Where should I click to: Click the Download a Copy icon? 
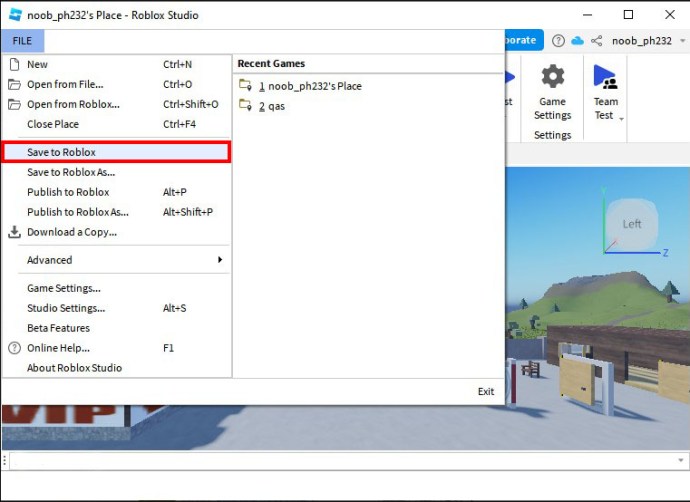coord(15,232)
